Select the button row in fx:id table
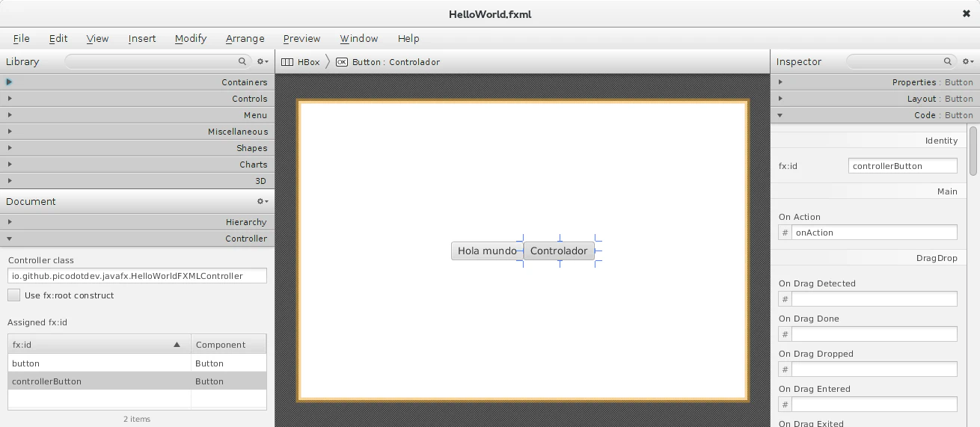The height and width of the screenshot is (427, 980). pyautogui.click(x=99, y=363)
